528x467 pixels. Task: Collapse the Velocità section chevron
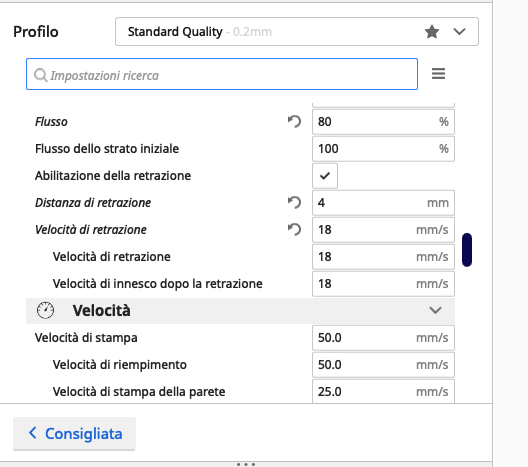coord(435,310)
